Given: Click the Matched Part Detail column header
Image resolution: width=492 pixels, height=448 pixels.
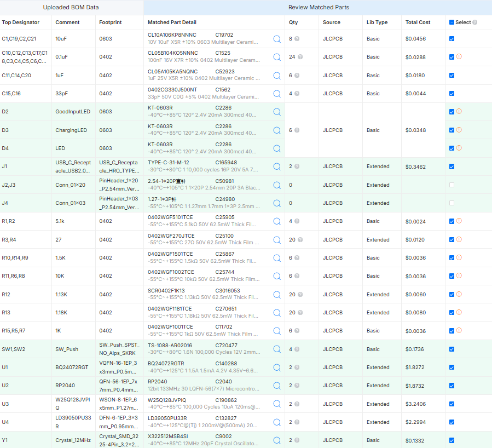Looking at the screenshot, I should pyautogui.click(x=172, y=22).
